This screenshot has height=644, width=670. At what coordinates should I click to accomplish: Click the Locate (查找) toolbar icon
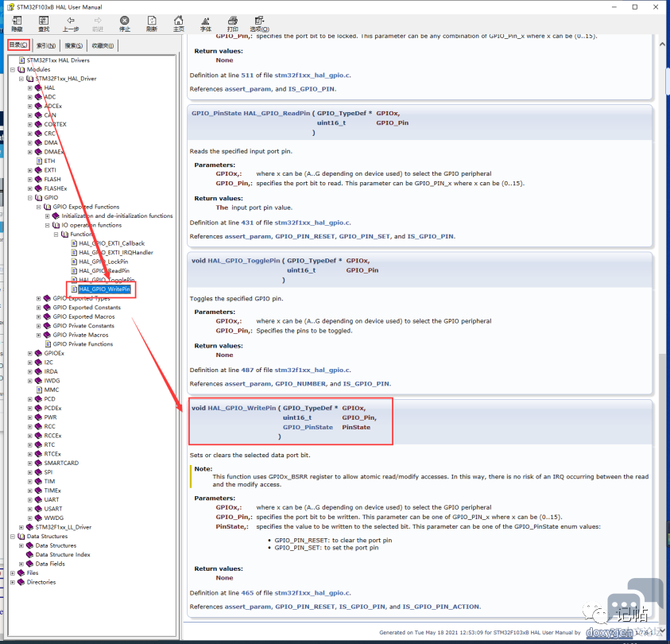click(44, 24)
